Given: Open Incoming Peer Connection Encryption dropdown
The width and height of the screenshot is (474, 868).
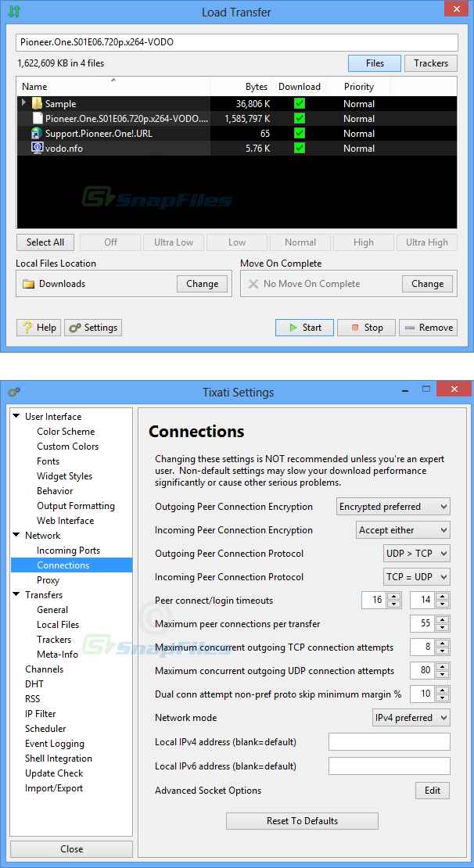Looking at the screenshot, I should coord(403,529).
